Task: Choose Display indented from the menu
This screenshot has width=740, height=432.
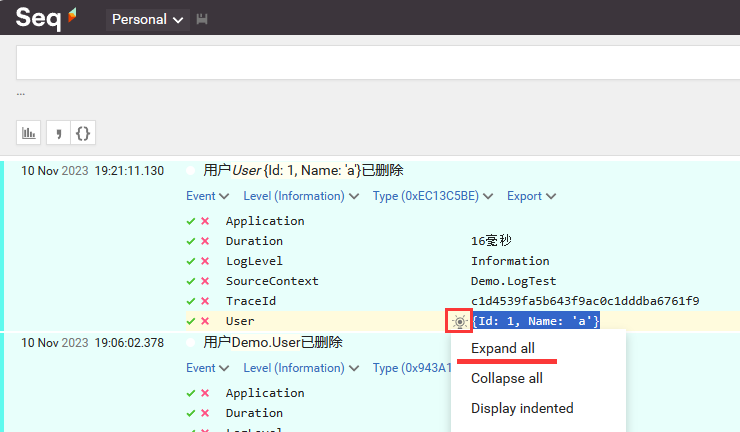Action: click(522, 408)
